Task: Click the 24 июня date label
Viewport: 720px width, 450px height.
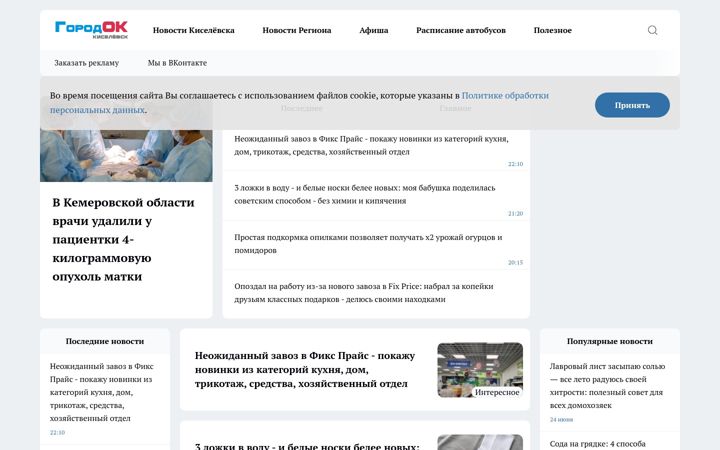Action: tap(561, 420)
